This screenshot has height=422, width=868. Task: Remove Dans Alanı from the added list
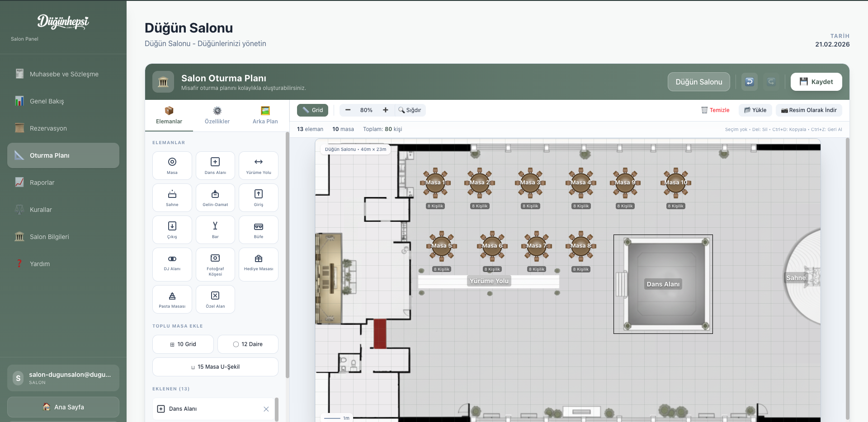pyautogui.click(x=266, y=409)
